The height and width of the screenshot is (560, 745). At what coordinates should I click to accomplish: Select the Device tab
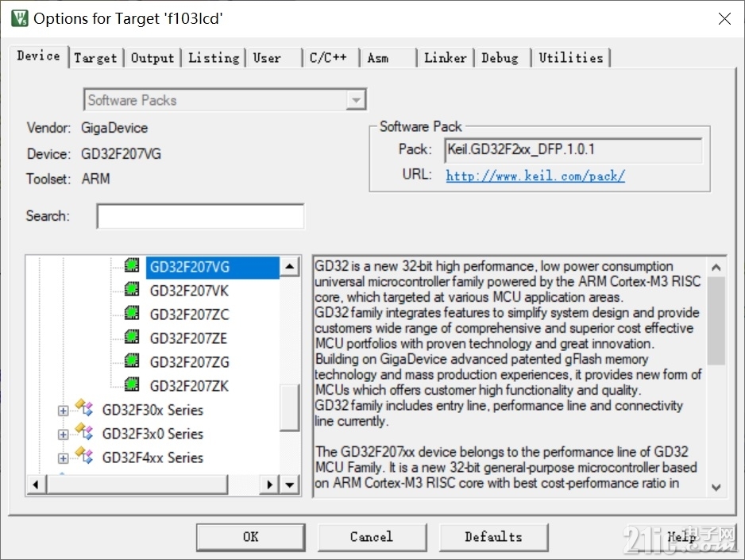tap(38, 56)
